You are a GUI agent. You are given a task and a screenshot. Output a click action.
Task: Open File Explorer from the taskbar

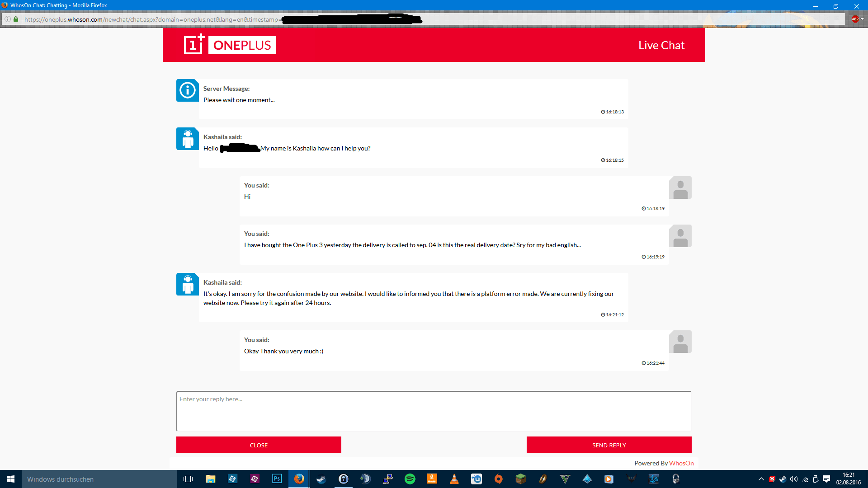coord(210,479)
